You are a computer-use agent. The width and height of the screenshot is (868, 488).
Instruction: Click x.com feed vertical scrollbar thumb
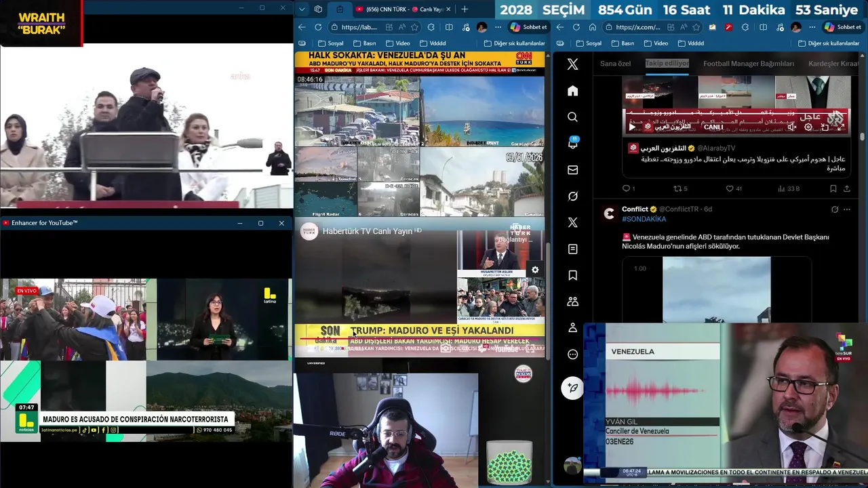tap(862, 136)
